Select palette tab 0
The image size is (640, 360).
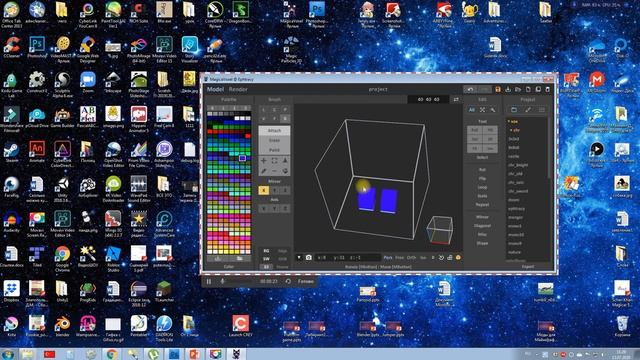click(213, 108)
